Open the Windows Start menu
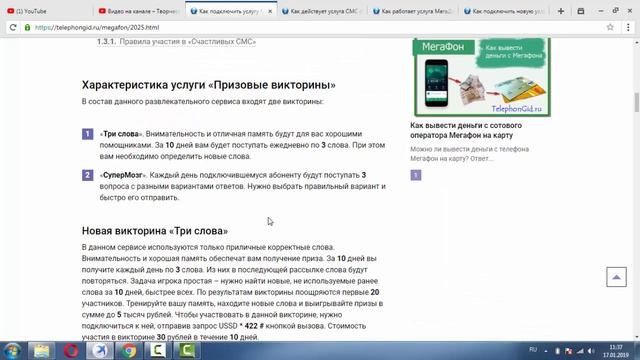 click(12, 351)
